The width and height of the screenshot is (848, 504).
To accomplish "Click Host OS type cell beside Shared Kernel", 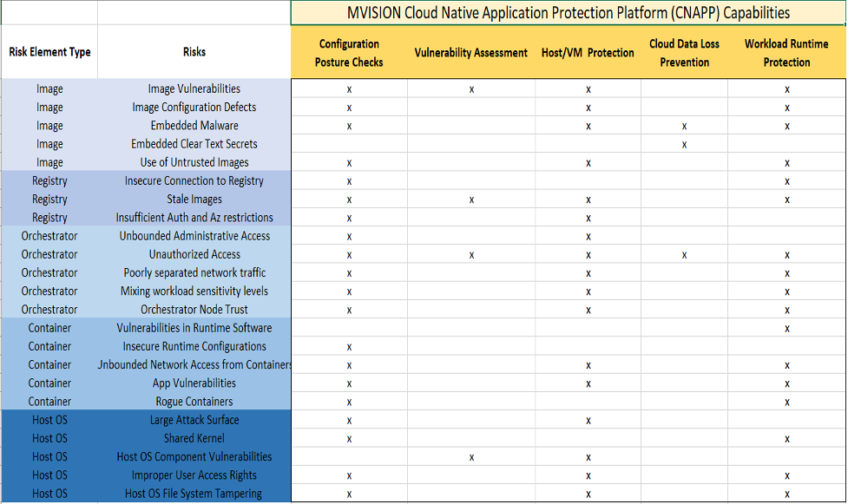I will coord(49,438).
